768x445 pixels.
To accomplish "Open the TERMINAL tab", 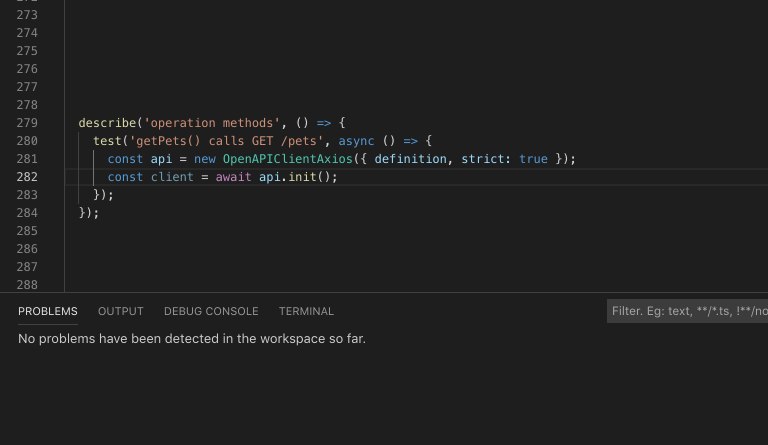I will [306, 311].
